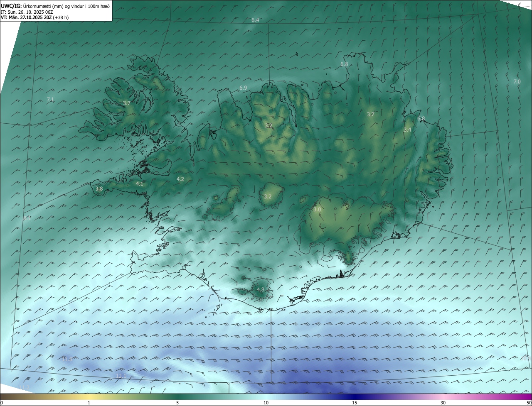Click the 6.9 value label off the north coast
Viewport: 532px width, 406px height.
pyautogui.click(x=243, y=88)
